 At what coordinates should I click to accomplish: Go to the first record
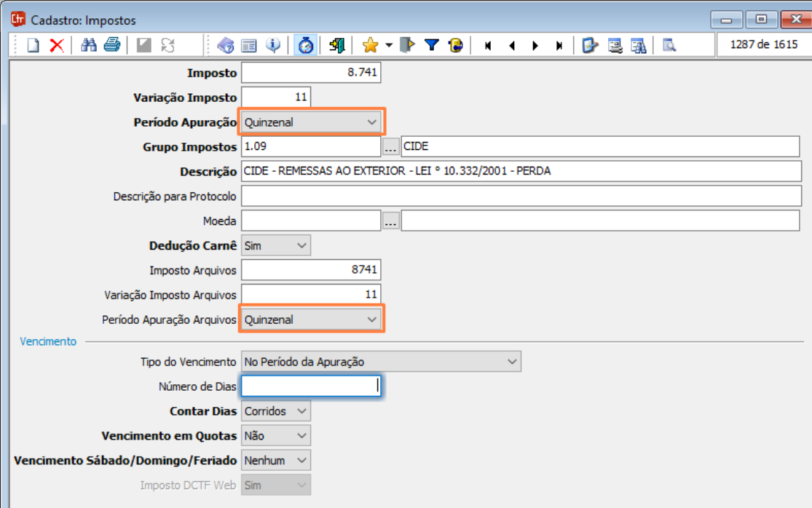click(x=488, y=46)
